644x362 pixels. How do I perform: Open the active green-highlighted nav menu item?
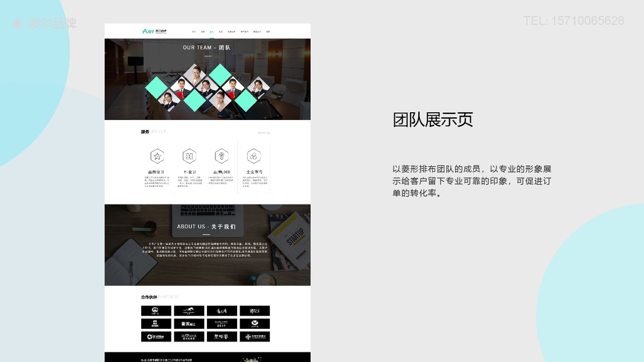point(211,31)
